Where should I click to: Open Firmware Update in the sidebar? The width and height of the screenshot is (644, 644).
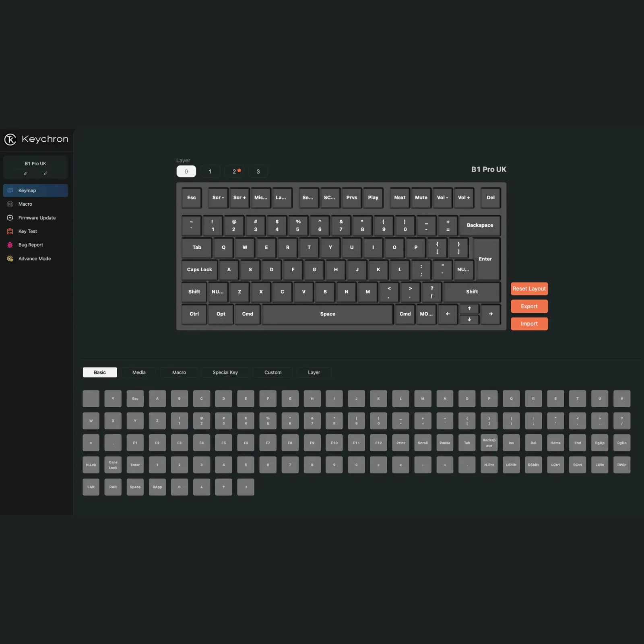coord(37,218)
